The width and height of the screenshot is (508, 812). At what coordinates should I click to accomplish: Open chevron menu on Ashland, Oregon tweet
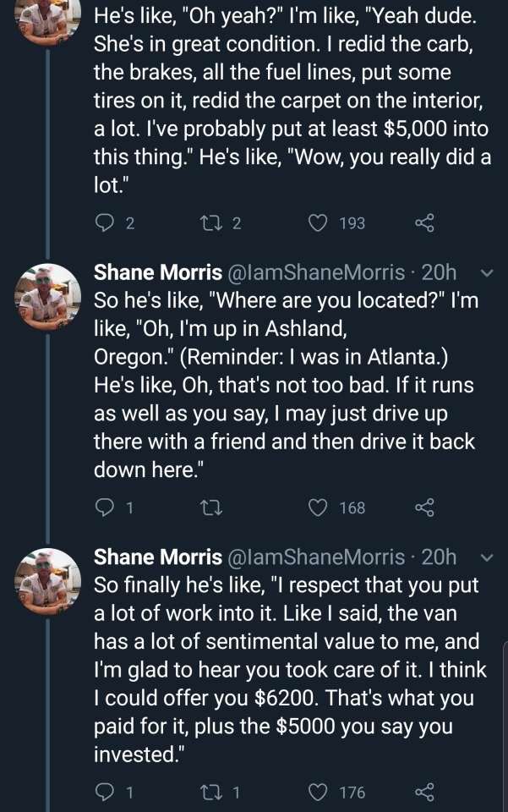pyautogui.click(x=485, y=273)
